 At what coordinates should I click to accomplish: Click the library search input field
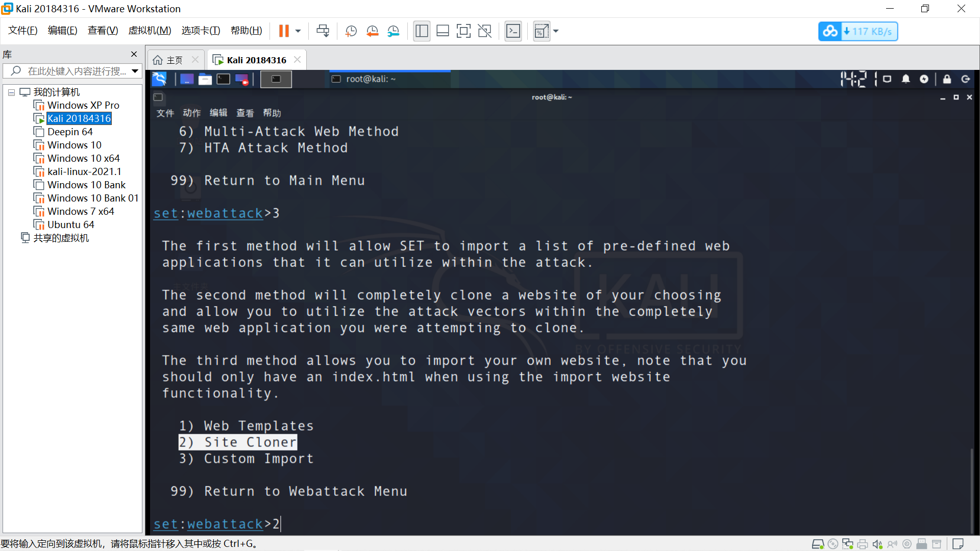77,71
